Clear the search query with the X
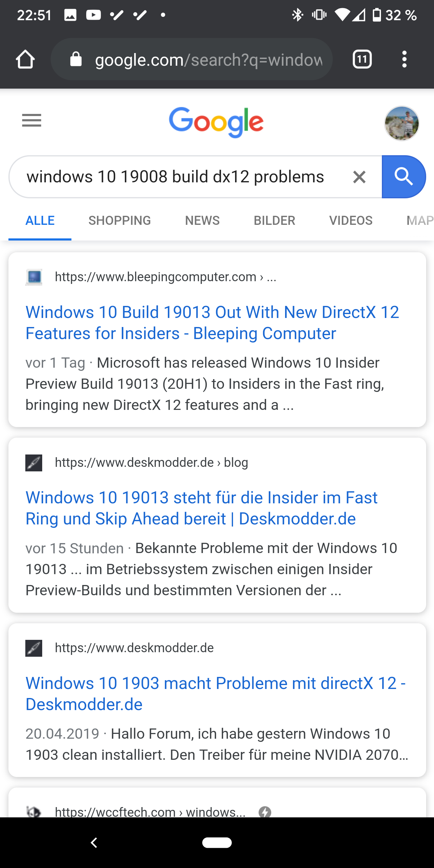The height and width of the screenshot is (868, 434). pos(359,176)
